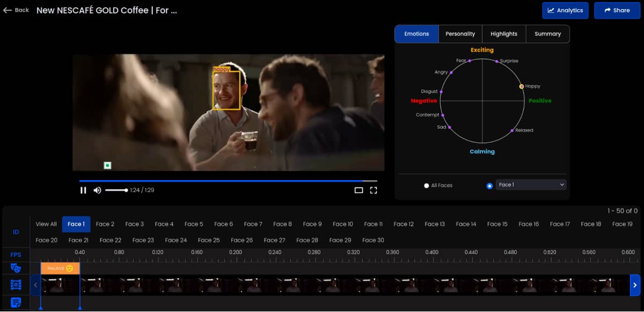
Task: Open the Summary tab
Action: (547, 34)
